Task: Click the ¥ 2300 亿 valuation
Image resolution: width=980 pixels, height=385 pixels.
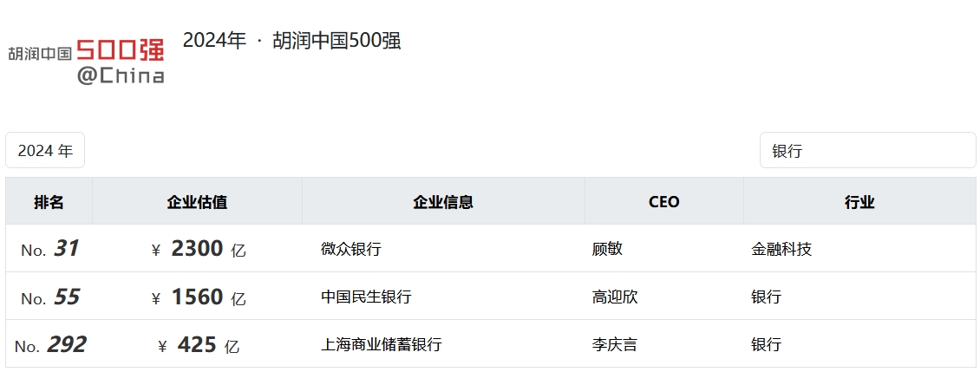Action: (x=199, y=250)
